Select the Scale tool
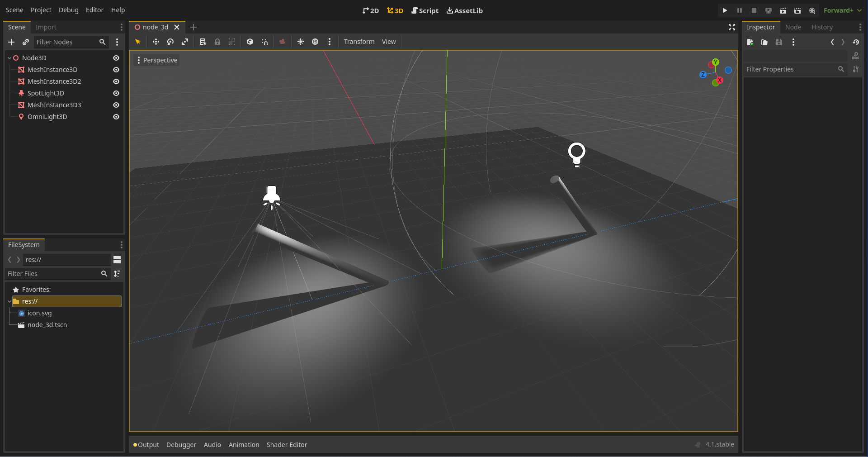The width and height of the screenshot is (868, 457). pyautogui.click(x=185, y=42)
